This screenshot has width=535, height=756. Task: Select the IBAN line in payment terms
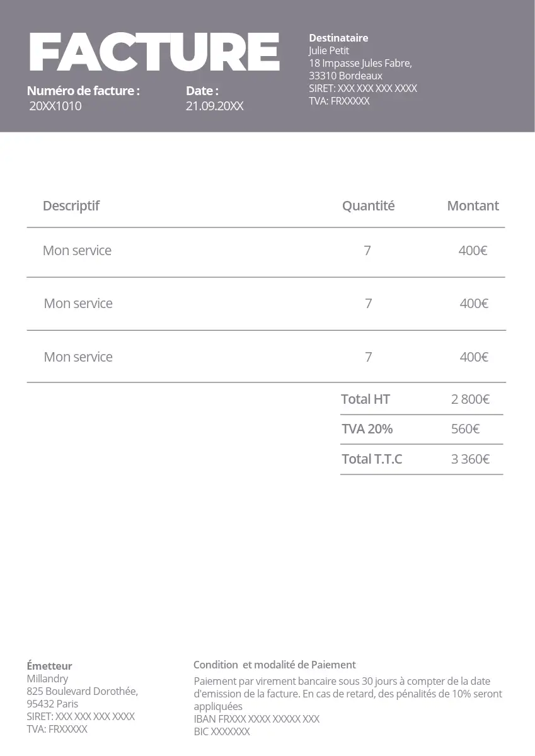coord(256,719)
